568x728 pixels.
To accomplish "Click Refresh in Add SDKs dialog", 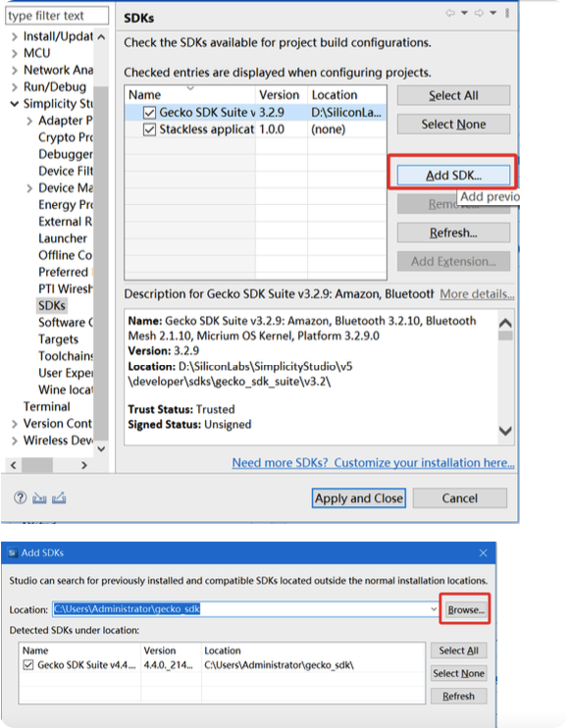I will [x=458, y=696].
